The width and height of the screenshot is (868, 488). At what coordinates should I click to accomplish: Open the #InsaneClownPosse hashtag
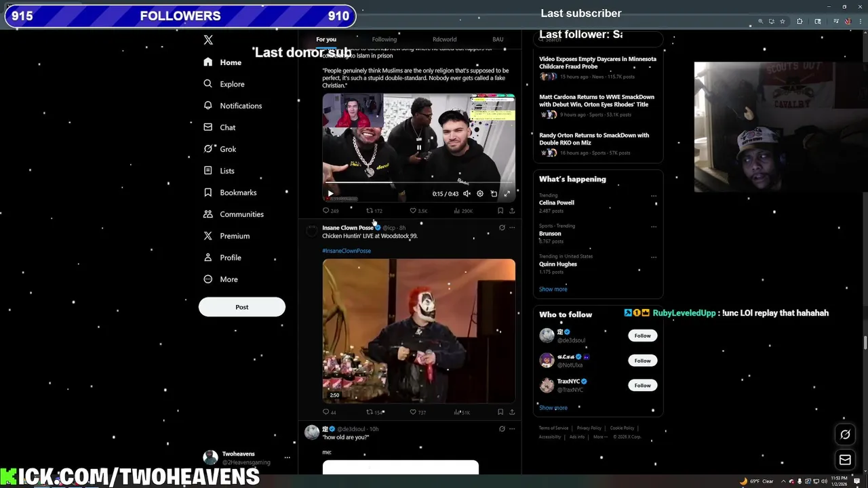pos(347,251)
